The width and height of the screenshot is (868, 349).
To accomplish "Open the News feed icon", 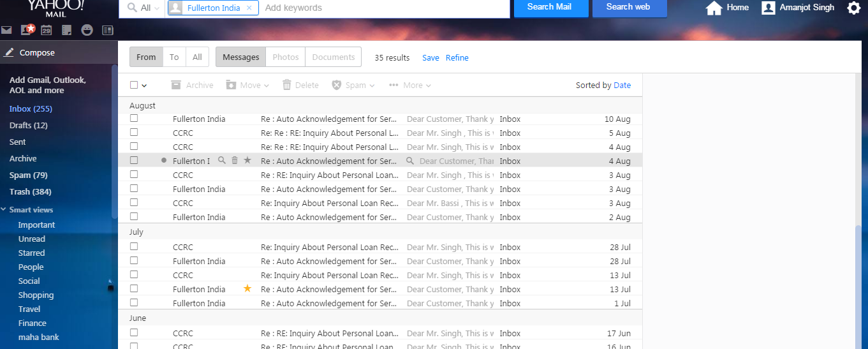I will (107, 29).
